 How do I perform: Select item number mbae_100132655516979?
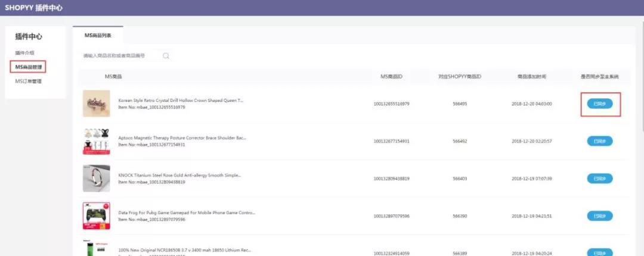160,107
